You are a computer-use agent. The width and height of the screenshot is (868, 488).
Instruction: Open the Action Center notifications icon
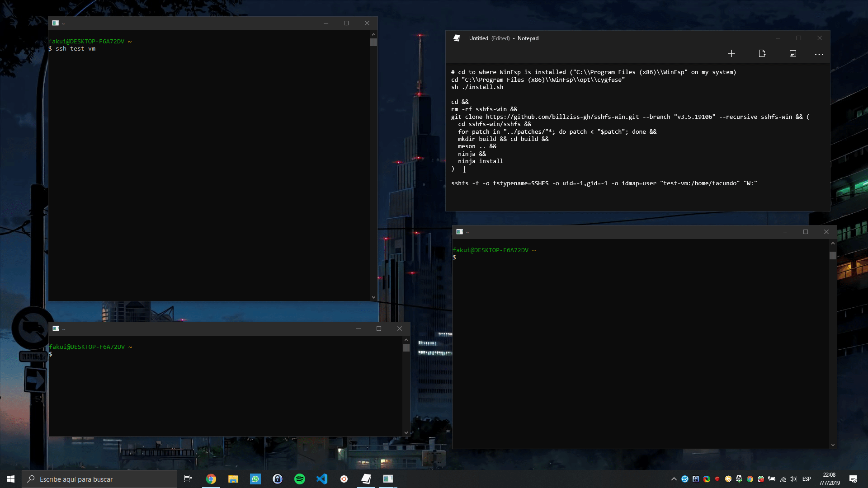pyautogui.click(x=853, y=479)
